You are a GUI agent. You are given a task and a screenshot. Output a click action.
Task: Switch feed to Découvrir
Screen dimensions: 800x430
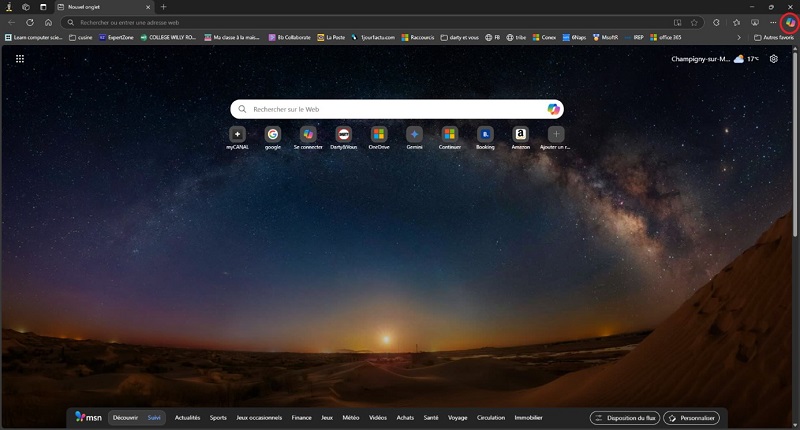[x=125, y=417]
